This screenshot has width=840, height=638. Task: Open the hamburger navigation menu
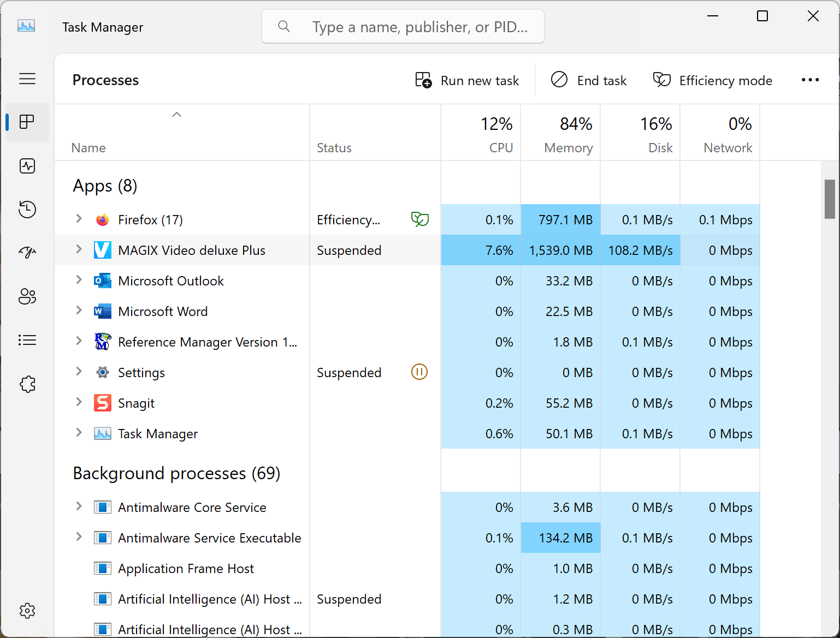click(27, 79)
